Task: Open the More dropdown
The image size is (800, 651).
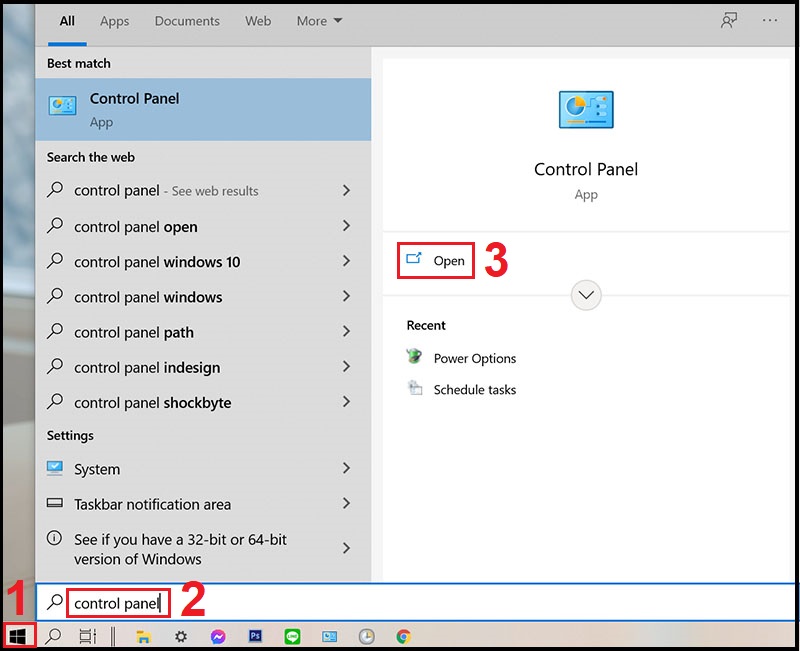Action: (x=319, y=21)
